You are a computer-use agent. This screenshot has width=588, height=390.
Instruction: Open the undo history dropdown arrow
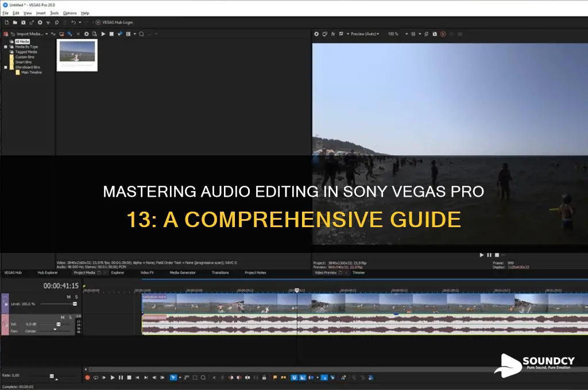coord(80,22)
